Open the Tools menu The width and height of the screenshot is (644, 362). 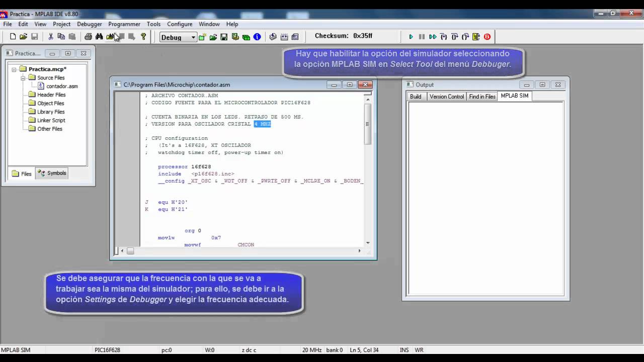154,24
